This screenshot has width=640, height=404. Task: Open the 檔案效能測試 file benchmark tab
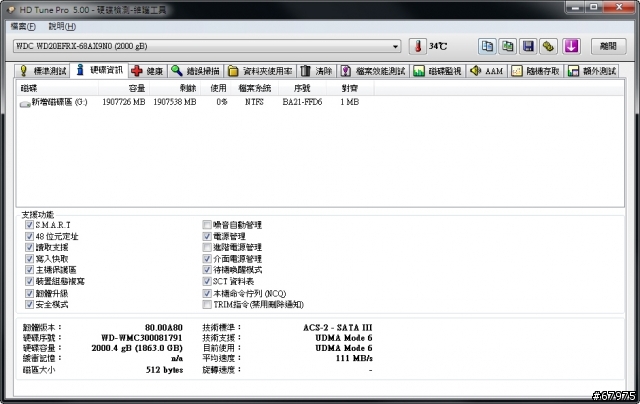(x=373, y=71)
